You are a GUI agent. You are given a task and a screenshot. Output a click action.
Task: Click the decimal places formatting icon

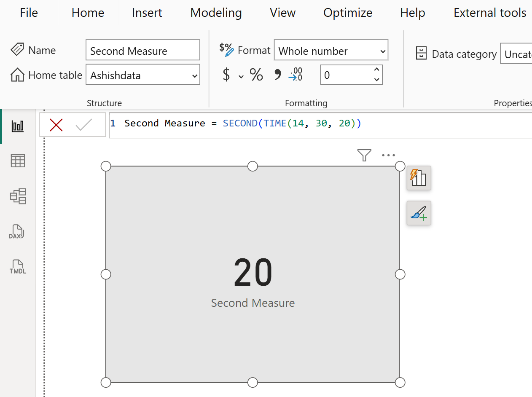click(296, 75)
